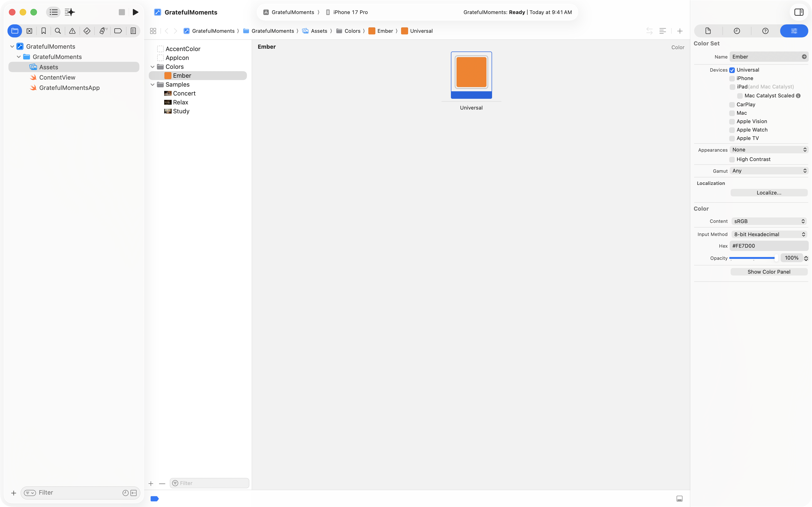The width and height of the screenshot is (812, 507).
Task: Add a new editor with plus icon
Action: [680, 31]
